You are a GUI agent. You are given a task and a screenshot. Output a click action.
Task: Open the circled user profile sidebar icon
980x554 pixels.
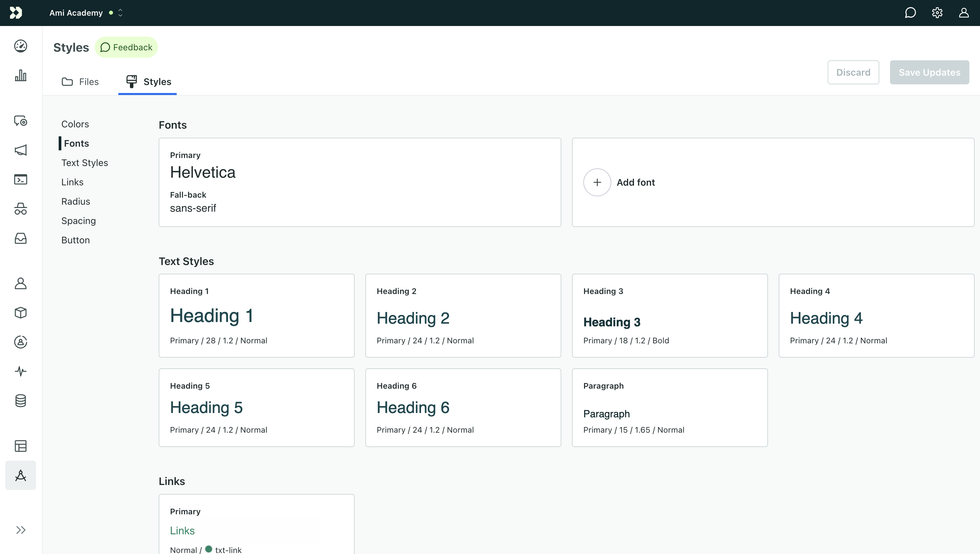[21, 342]
